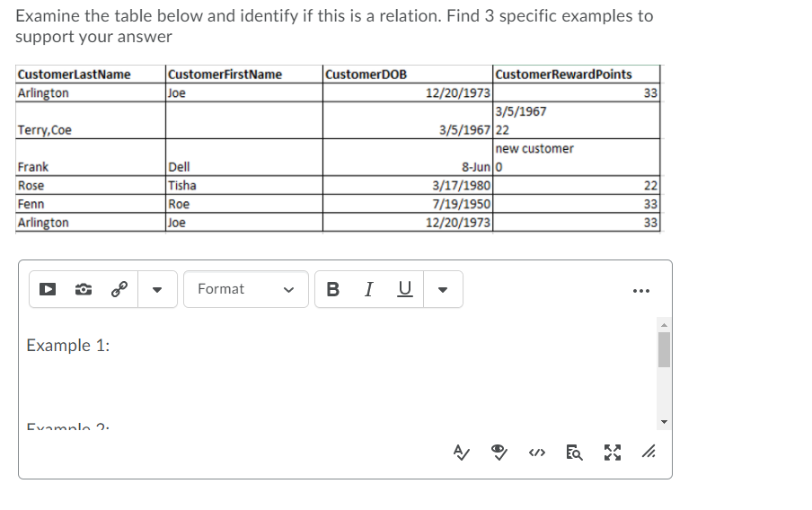This screenshot has height=510, width=812.
Task: Click the Insert video icon
Action: pyautogui.click(x=48, y=289)
